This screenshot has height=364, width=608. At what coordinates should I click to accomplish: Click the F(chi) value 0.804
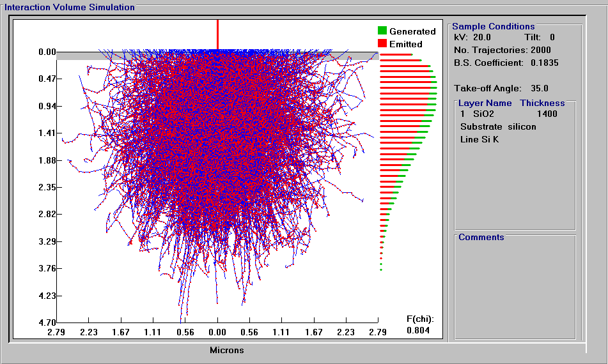418,330
